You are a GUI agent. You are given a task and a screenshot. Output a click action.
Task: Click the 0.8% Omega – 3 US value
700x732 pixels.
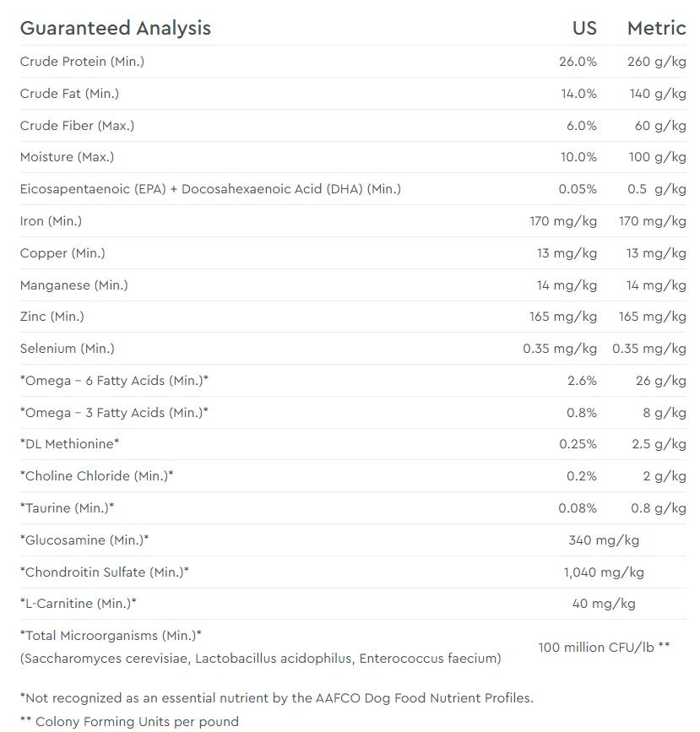582,413
